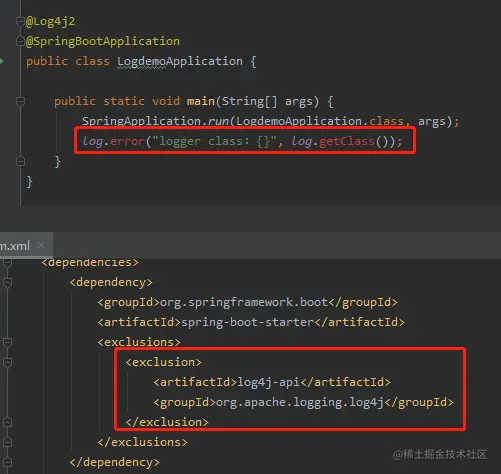Click the @SpringBootApplication annotation text
This screenshot has width=501, height=474.
point(103,41)
